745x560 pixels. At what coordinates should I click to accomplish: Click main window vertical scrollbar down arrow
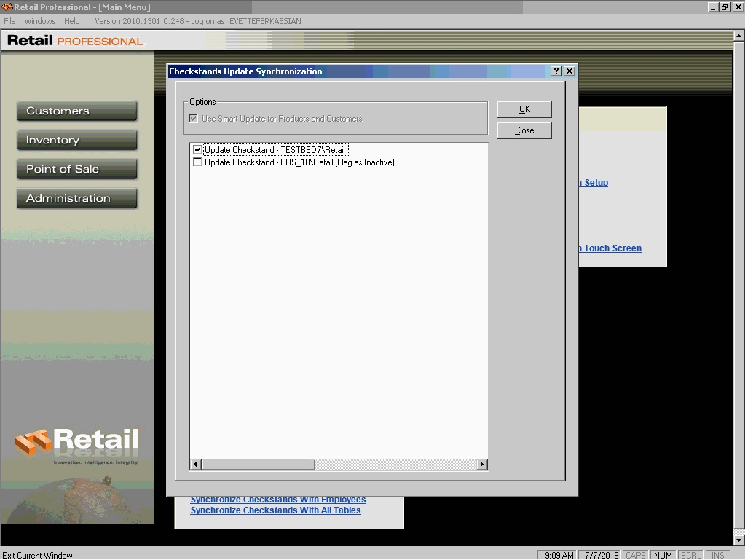pyautogui.click(x=739, y=540)
